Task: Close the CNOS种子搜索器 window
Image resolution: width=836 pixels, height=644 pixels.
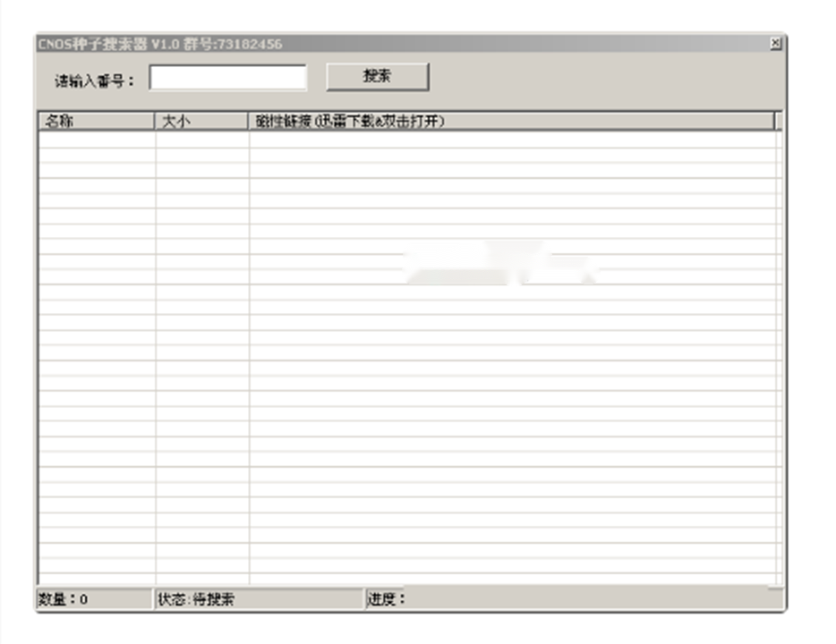Action: pyautogui.click(x=776, y=43)
